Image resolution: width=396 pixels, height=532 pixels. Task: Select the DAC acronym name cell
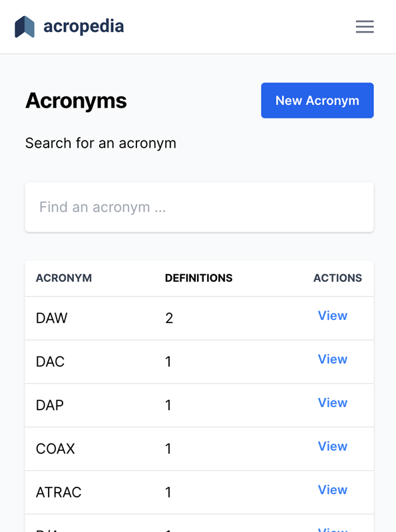(51, 362)
